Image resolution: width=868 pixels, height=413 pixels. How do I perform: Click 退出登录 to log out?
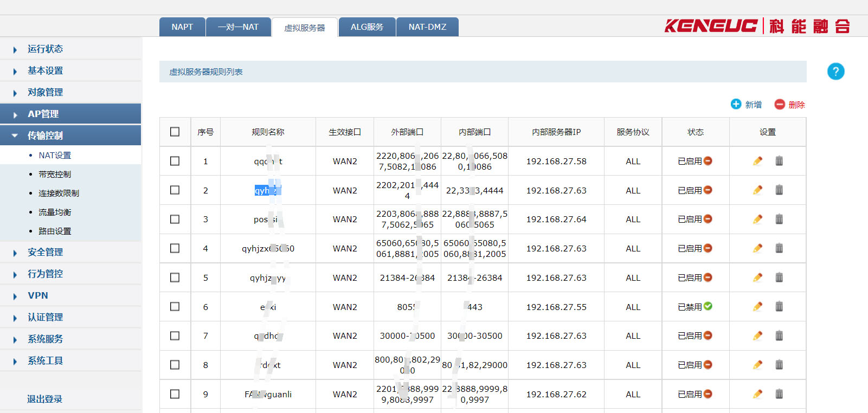pyautogui.click(x=44, y=399)
